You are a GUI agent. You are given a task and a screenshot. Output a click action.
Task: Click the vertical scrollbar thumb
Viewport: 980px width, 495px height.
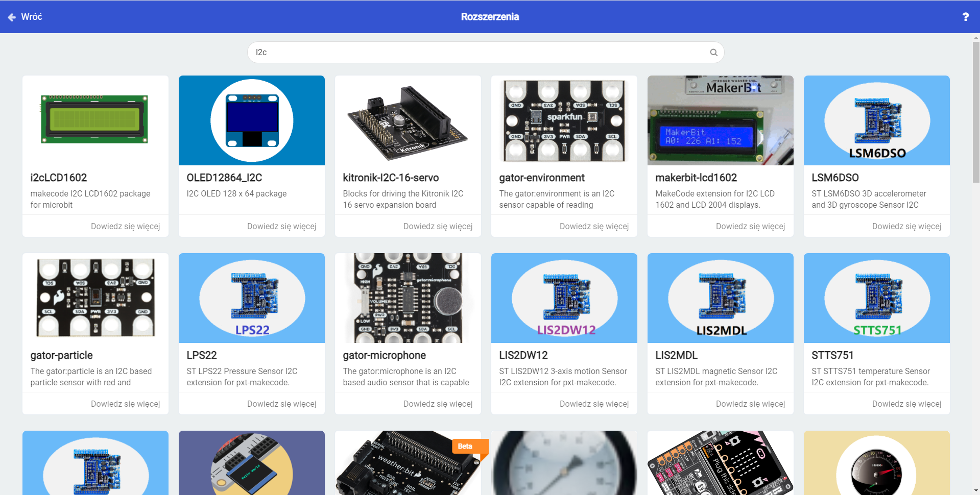click(x=976, y=112)
